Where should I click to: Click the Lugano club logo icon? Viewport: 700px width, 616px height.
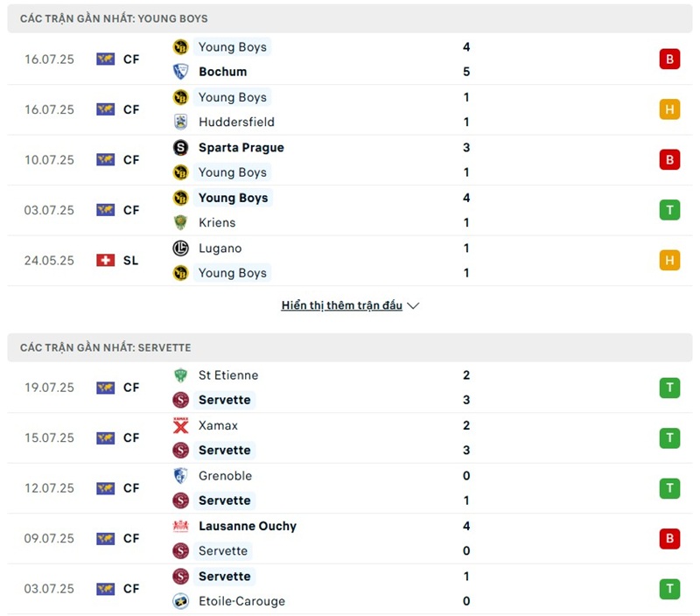tap(180, 248)
